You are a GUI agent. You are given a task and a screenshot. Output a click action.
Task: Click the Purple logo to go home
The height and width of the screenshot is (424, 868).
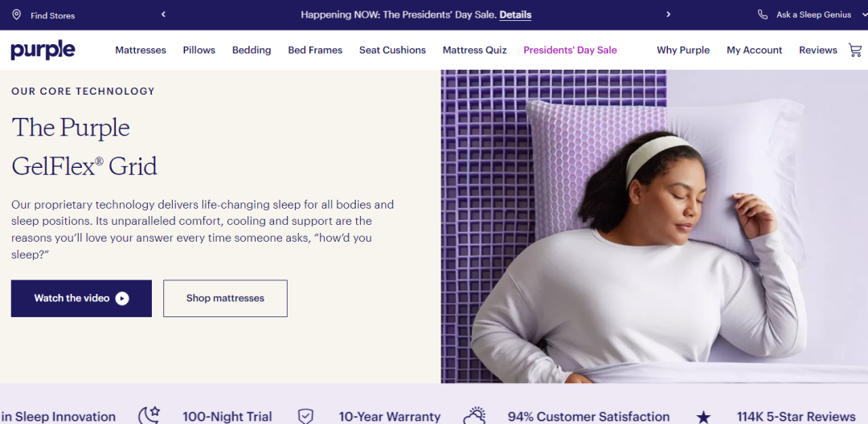pos(43,50)
